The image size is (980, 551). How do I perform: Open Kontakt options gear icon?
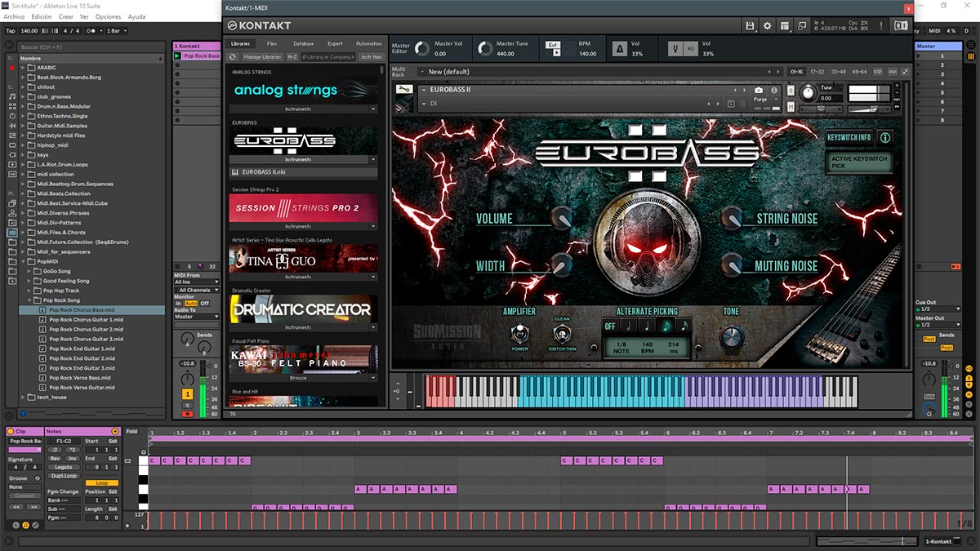[x=767, y=26]
